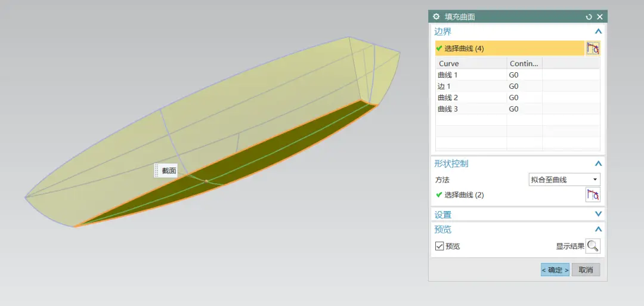Image resolution: width=644 pixels, height=306 pixels.
Task: Select the 边 1 row
Action: tap(518, 86)
